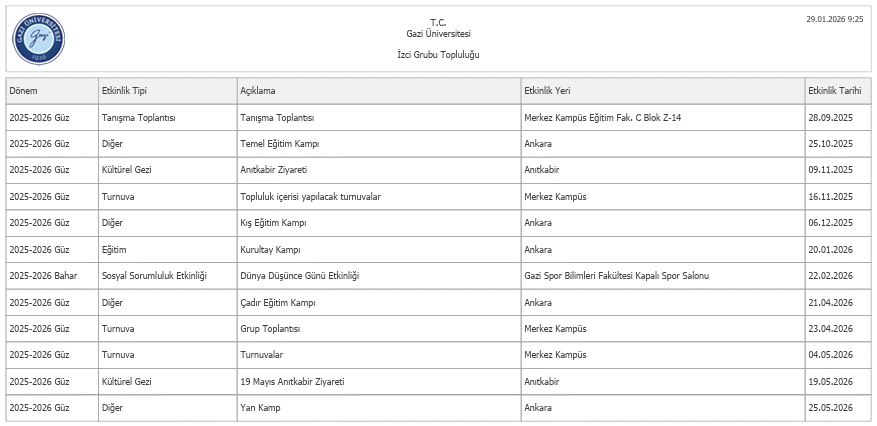Click the 19 Mayıs Anıtkabir Ziyareti cell
Image resolution: width=877 pixels, height=426 pixels.
coord(292,381)
